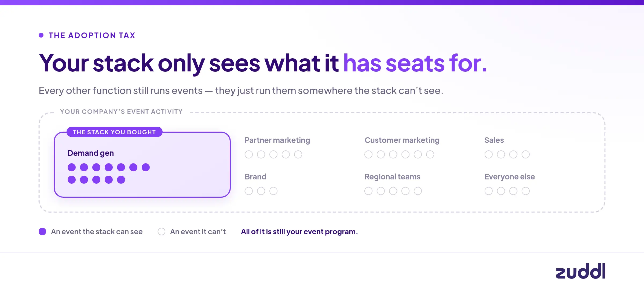Screen dimensions: 644x289
Task: Click the filled purple legend dot
Action: tap(42, 232)
